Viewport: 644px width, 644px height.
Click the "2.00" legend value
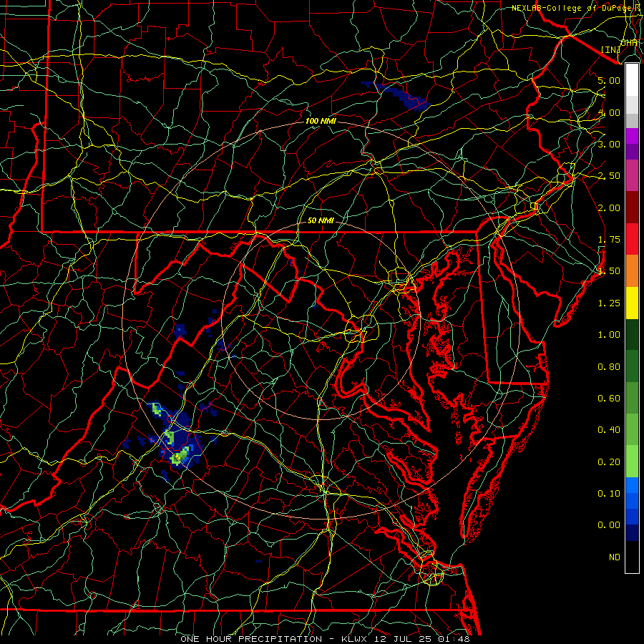point(609,208)
